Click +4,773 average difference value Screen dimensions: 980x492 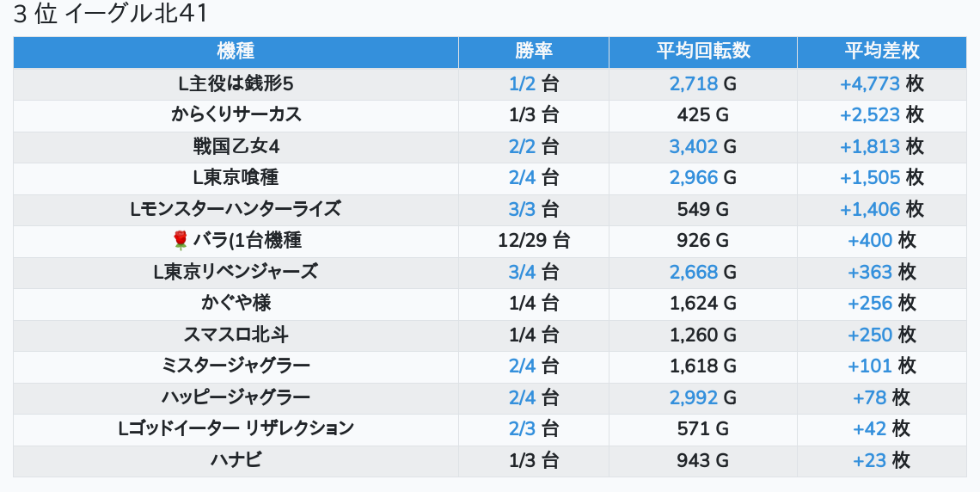coord(869,83)
